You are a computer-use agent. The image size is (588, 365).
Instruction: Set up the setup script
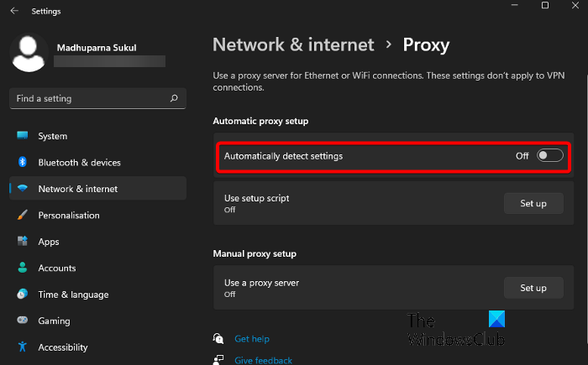[x=533, y=203]
